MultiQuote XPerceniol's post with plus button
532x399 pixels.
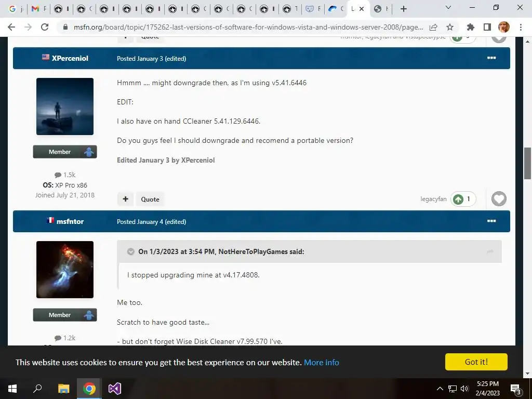click(x=125, y=199)
